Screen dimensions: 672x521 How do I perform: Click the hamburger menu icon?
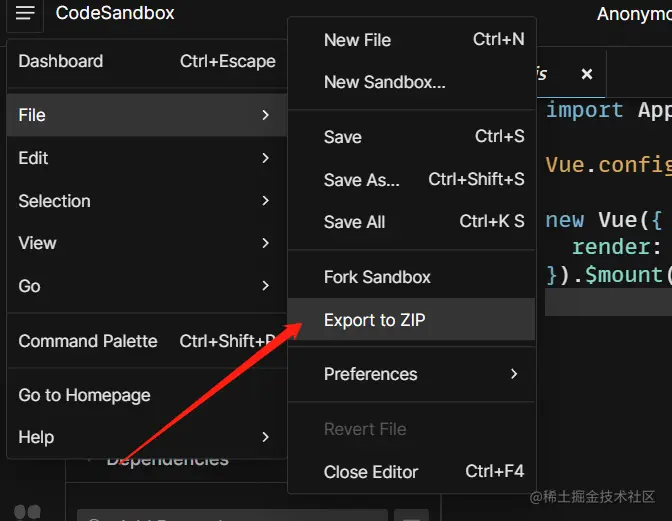(25, 13)
